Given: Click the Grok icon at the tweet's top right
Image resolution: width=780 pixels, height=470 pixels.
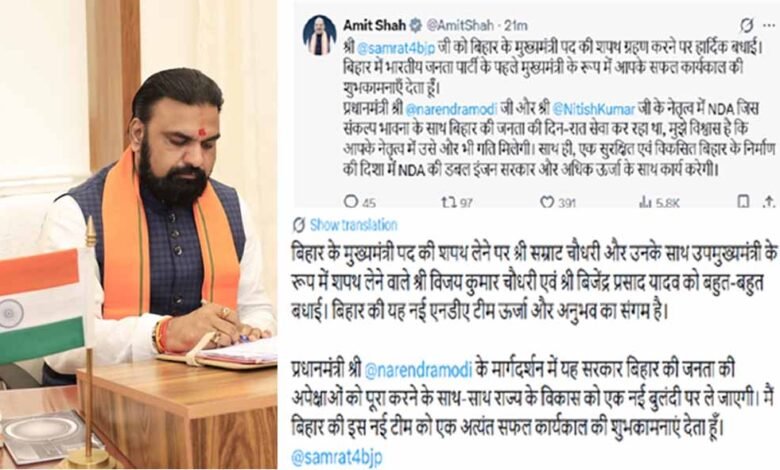Looking at the screenshot, I should point(747,24).
